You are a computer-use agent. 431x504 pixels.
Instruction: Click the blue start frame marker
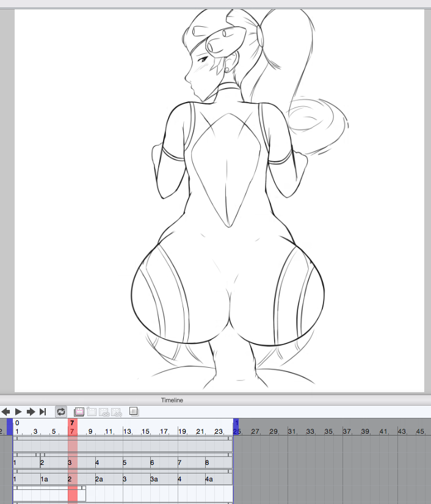pyautogui.click(x=10, y=427)
